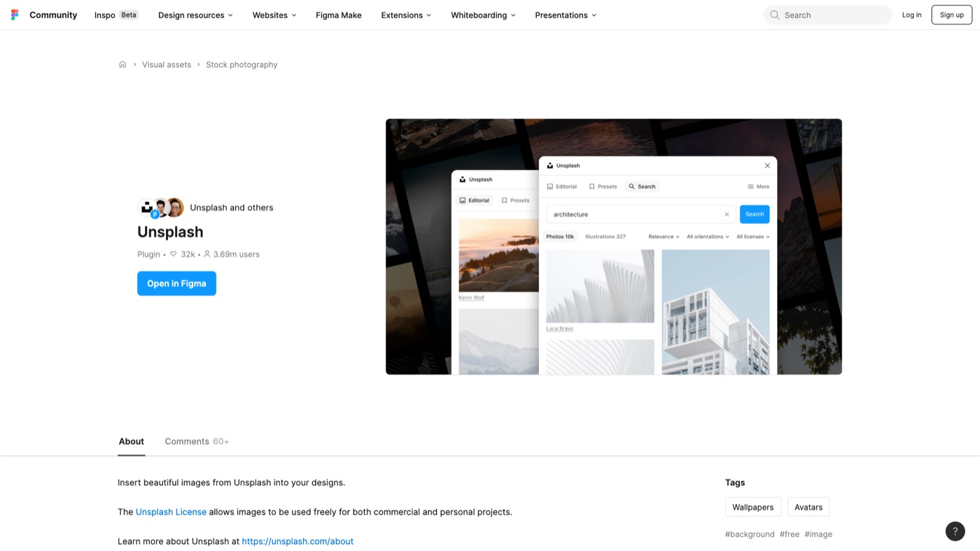Click the Sign up button
980x551 pixels.
pos(951,15)
